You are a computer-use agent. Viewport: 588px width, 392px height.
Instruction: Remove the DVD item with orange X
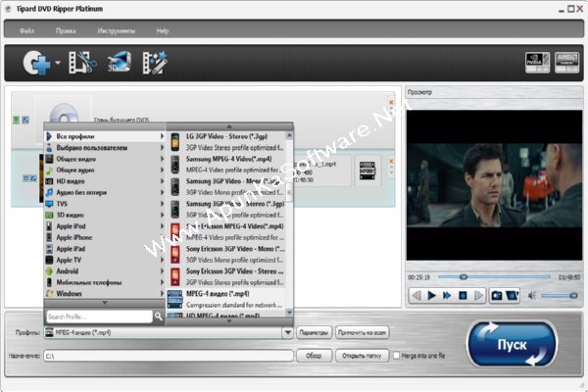point(391,102)
